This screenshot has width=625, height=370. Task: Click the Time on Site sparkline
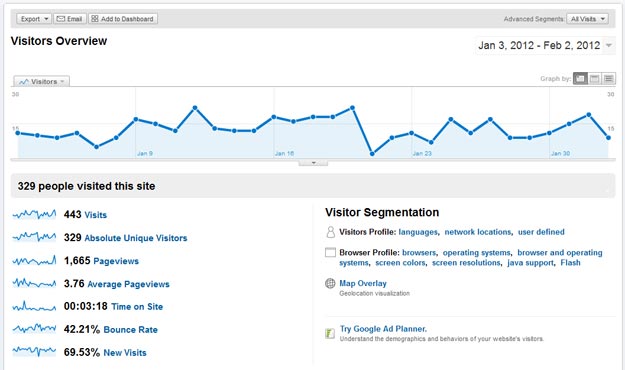click(x=34, y=306)
